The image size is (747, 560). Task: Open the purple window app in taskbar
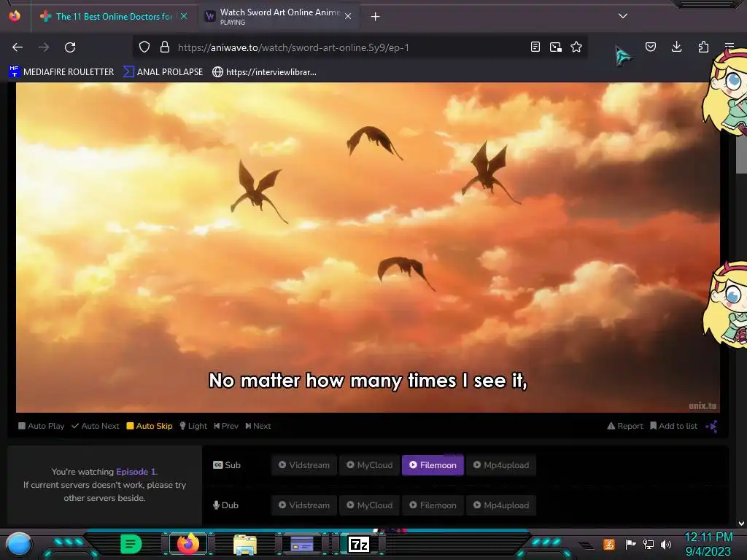click(x=302, y=544)
